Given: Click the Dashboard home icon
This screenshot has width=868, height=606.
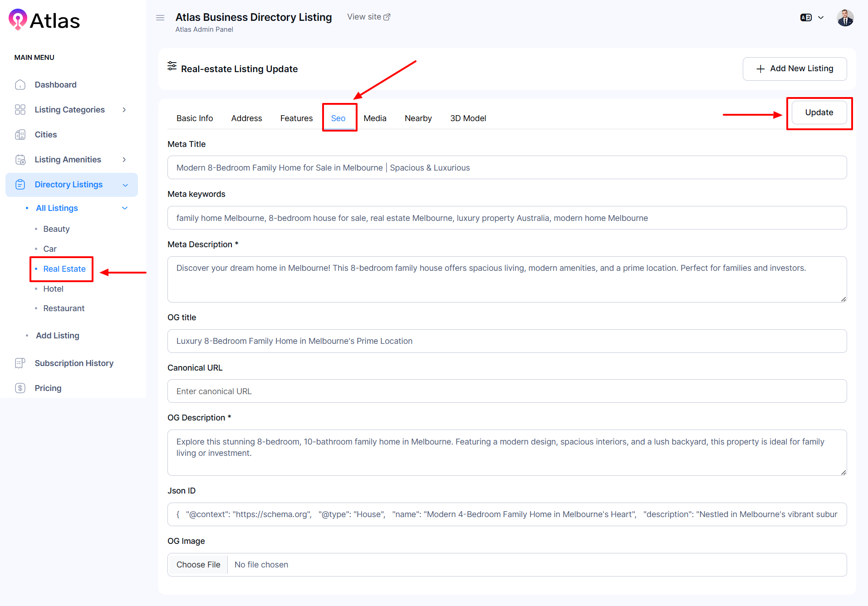Looking at the screenshot, I should (20, 85).
